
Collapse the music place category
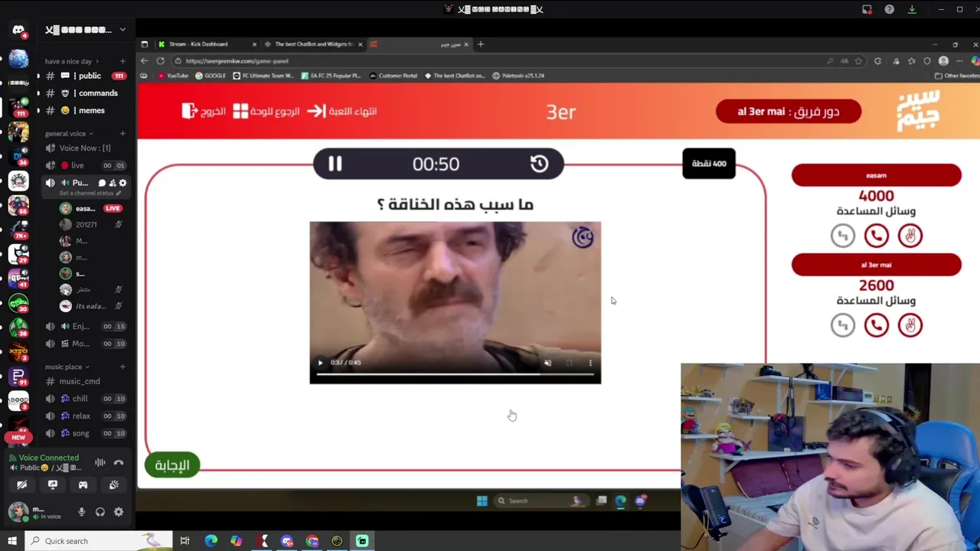pyautogui.click(x=67, y=367)
